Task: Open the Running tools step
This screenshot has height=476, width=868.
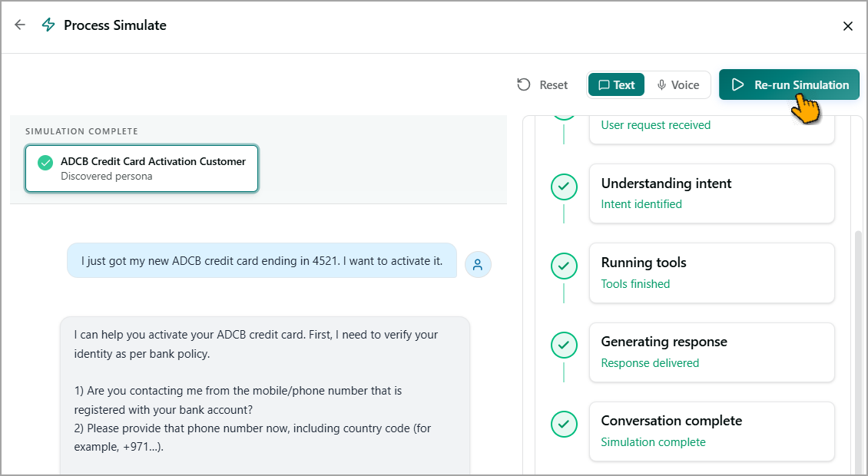Action: [x=711, y=273]
